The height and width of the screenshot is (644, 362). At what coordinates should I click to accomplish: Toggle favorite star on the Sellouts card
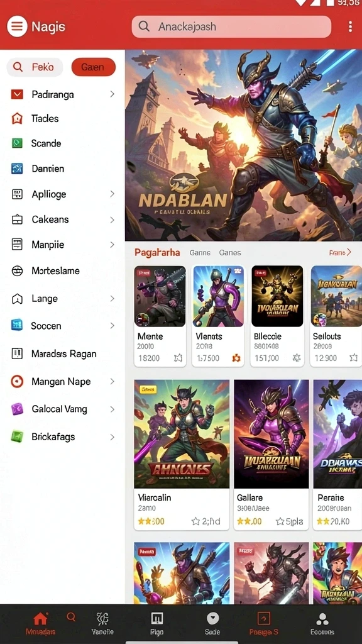coord(353,358)
